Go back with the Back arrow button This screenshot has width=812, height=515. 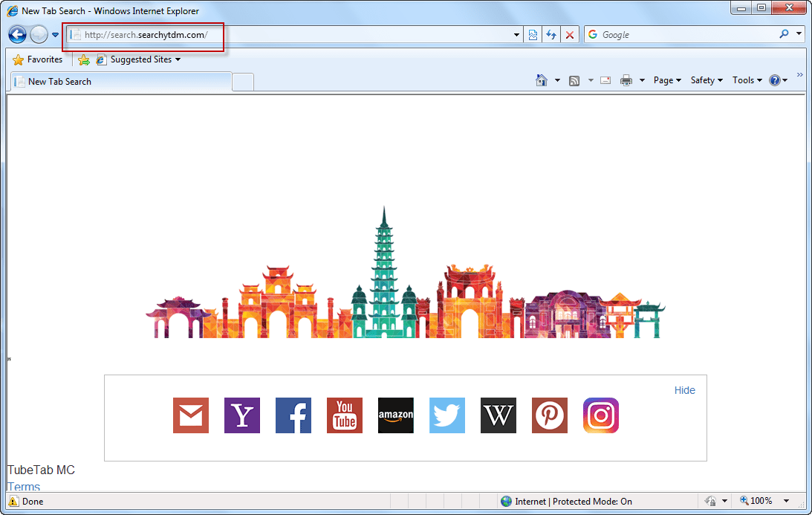click(x=17, y=35)
